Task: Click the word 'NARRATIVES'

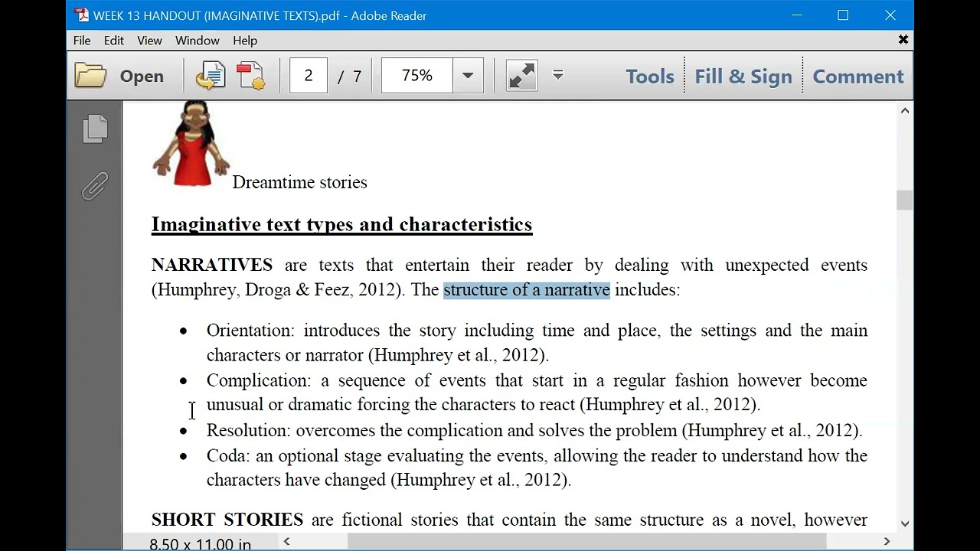Action: click(212, 265)
